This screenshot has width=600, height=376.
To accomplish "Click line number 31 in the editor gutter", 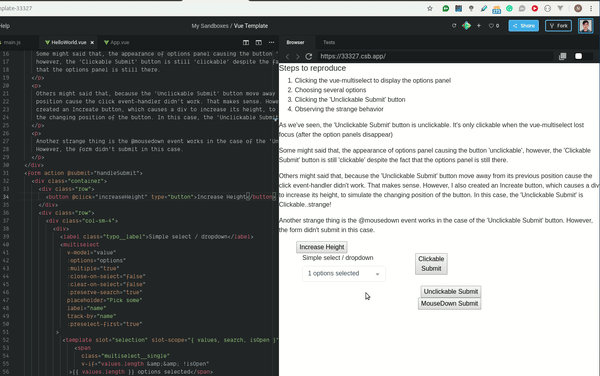I will (6, 173).
